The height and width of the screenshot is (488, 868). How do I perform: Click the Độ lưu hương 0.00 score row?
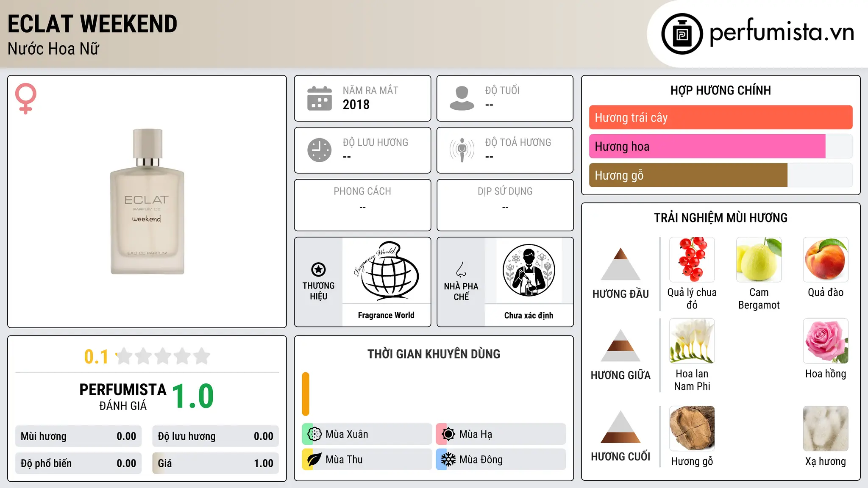tap(216, 436)
